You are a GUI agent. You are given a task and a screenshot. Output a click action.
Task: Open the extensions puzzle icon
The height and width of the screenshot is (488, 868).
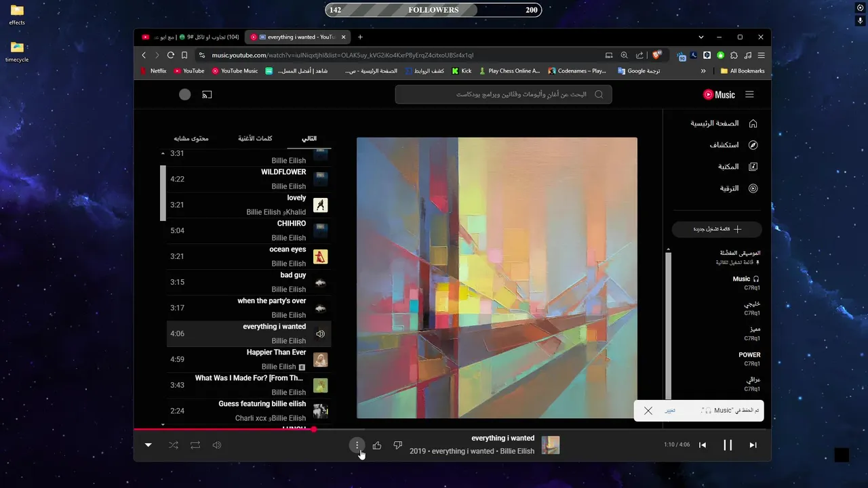[734, 56]
